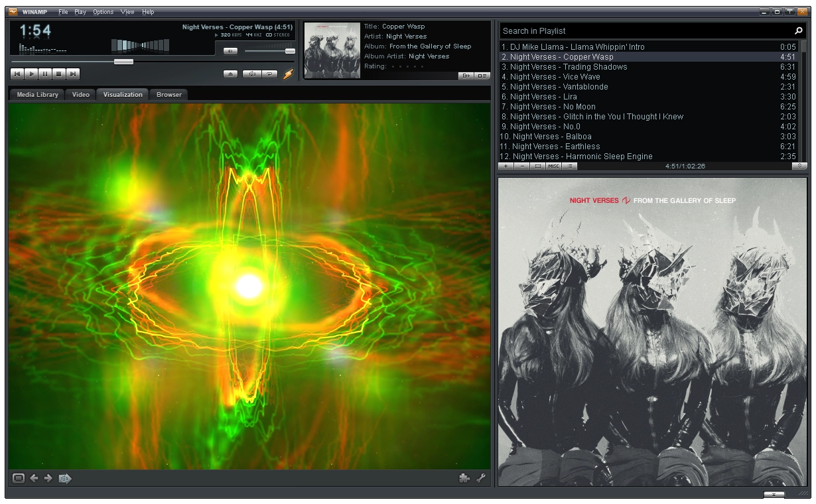816x504 pixels.
Task: Toggle visualization fullscreen button
Action: coord(18,478)
